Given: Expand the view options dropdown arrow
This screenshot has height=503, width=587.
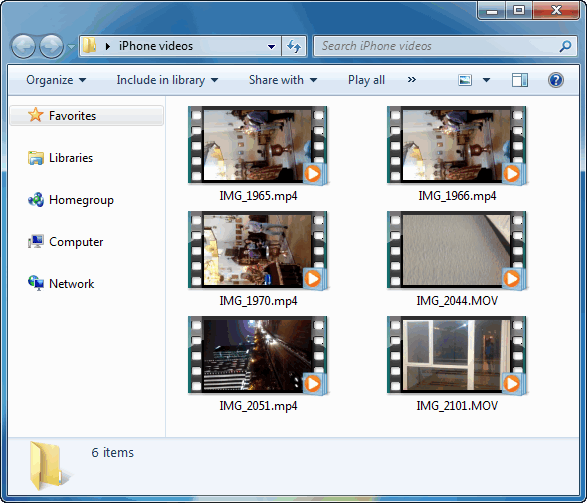Looking at the screenshot, I should [486, 80].
